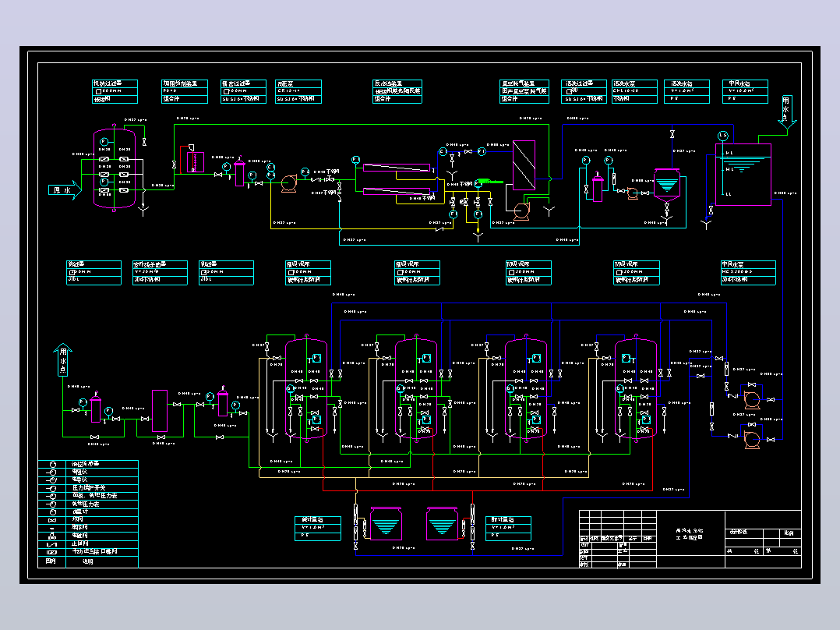This screenshot has width=840, height=630.
Task: Select the orange high-pressure pump before membranes
Action: point(289,184)
